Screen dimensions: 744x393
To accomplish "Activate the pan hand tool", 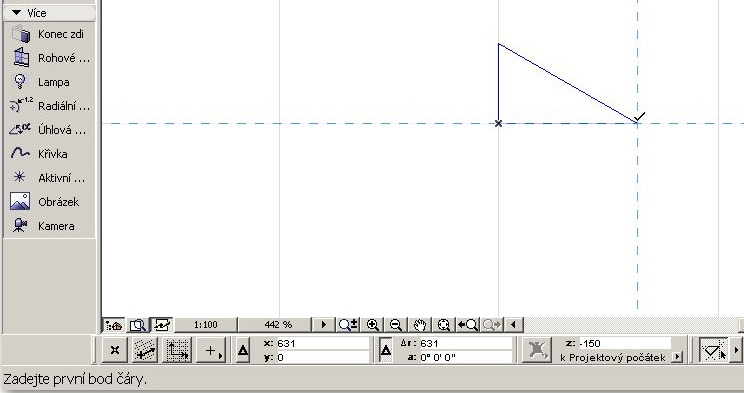I will pos(419,325).
